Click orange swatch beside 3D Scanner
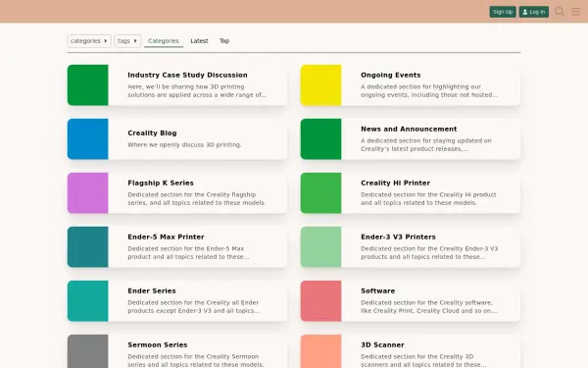The width and height of the screenshot is (588, 368). point(321,351)
